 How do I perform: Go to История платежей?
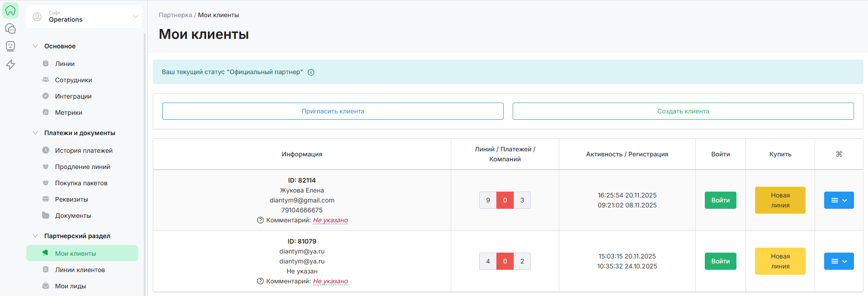[x=84, y=150]
